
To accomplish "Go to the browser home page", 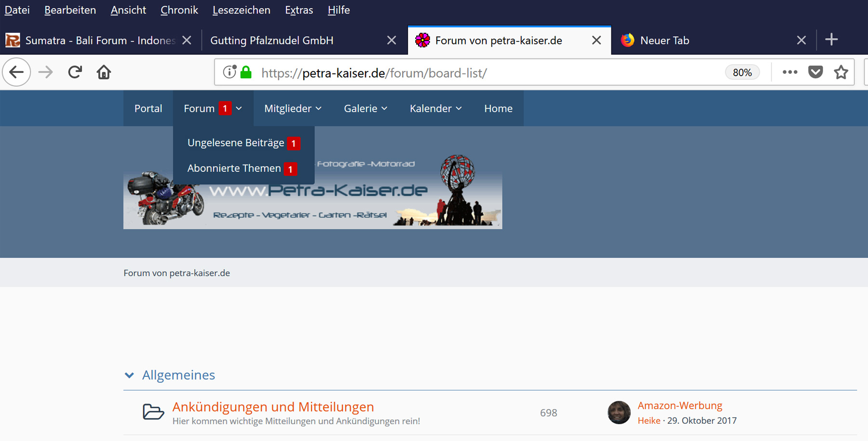I will pyautogui.click(x=104, y=72).
